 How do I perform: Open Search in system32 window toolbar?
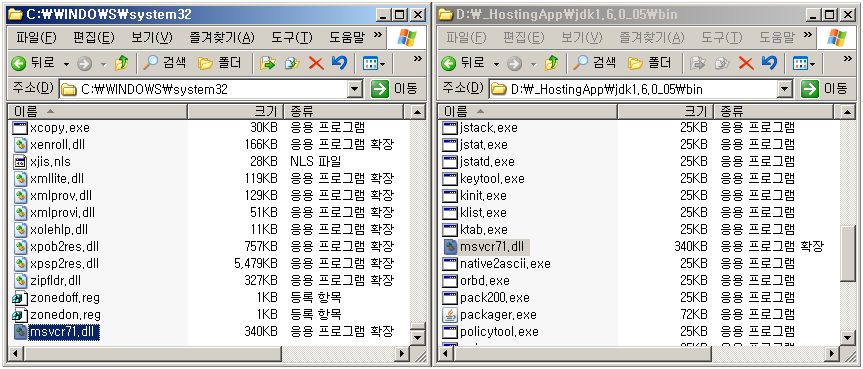[164, 64]
